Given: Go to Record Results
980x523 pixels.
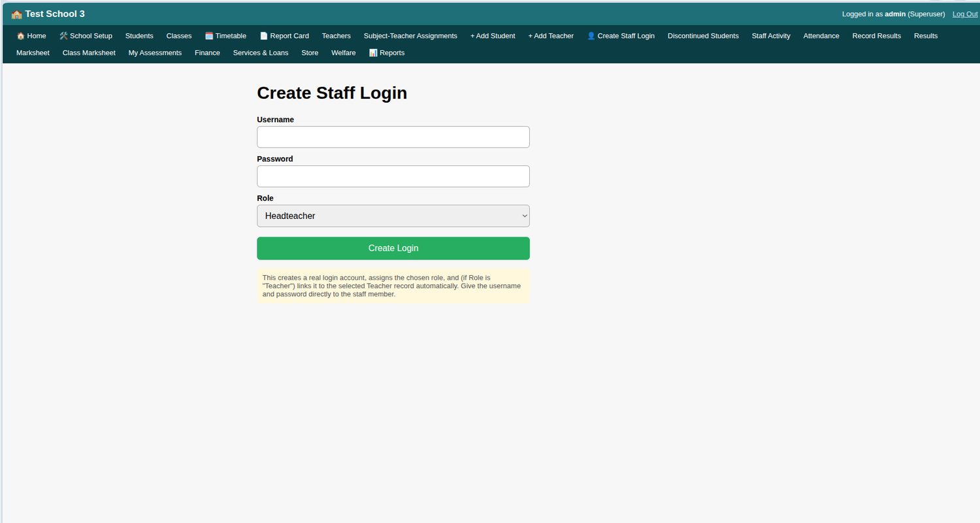Looking at the screenshot, I should click(877, 36).
